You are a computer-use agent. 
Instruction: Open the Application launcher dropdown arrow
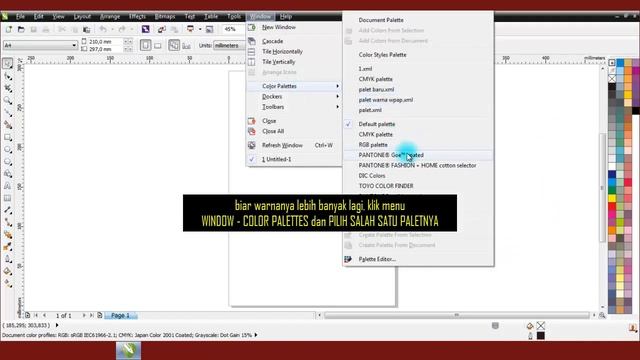point(200,29)
